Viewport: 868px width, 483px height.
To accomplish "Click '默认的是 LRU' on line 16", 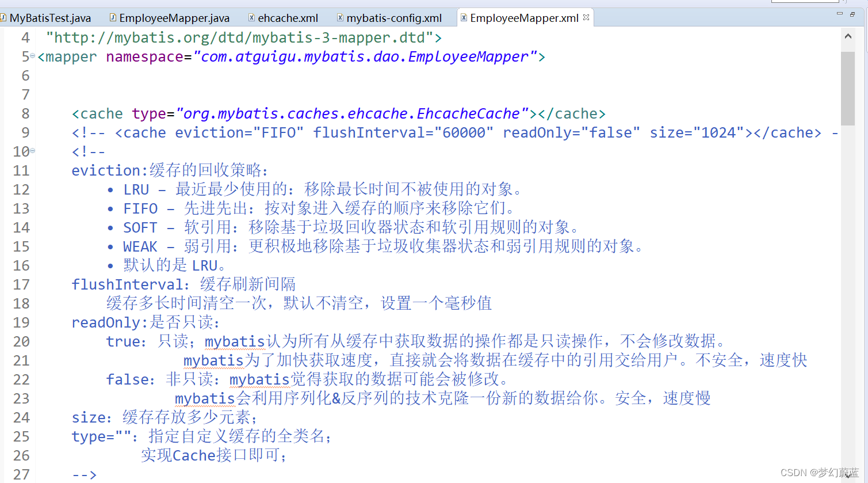I will [x=170, y=266].
